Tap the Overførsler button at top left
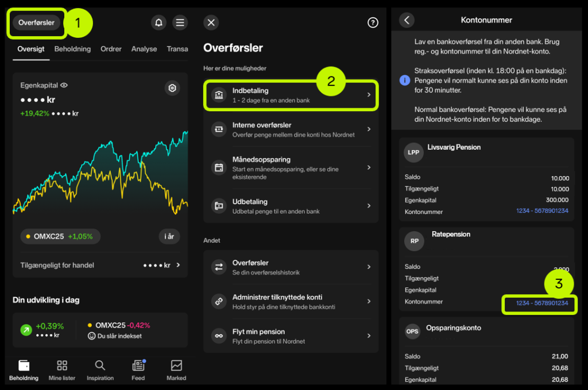This screenshot has width=588, height=390. (x=36, y=22)
